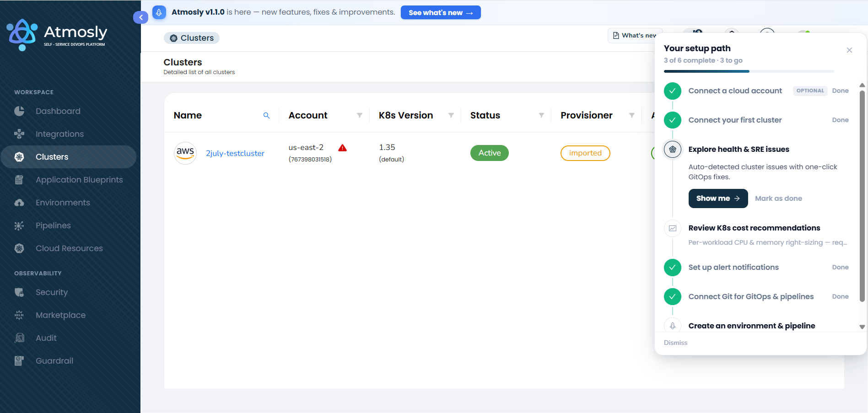The image size is (868, 413).
Task: Click the Clusters breadcrumb chip
Action: tap(192, 38)
